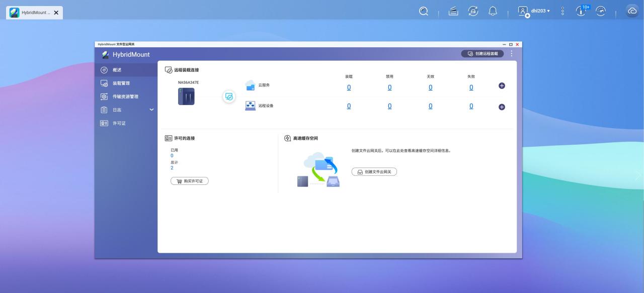
Task: Click the 日志 clipboard sidebar icon
Action: click(104, 110)
